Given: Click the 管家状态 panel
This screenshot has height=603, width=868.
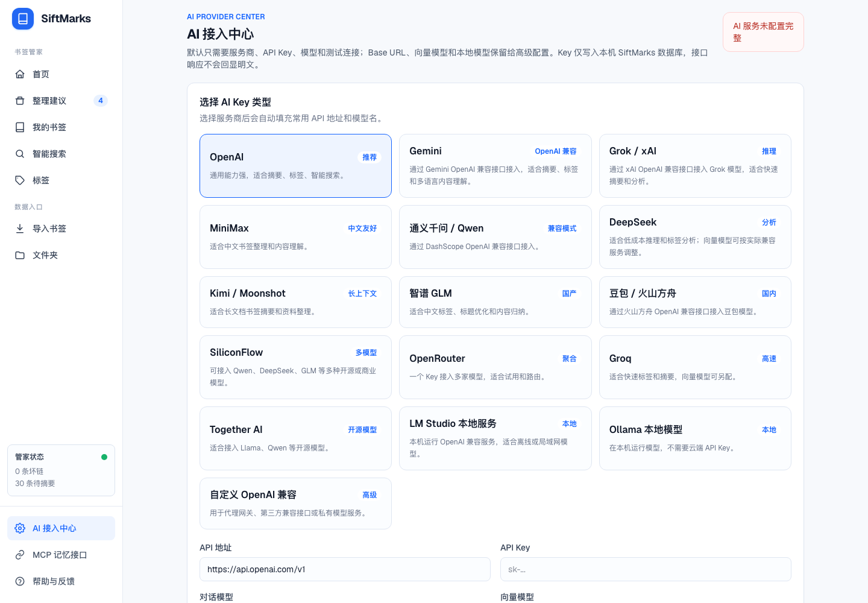Looking at the screenshot, I should point(61,470).
